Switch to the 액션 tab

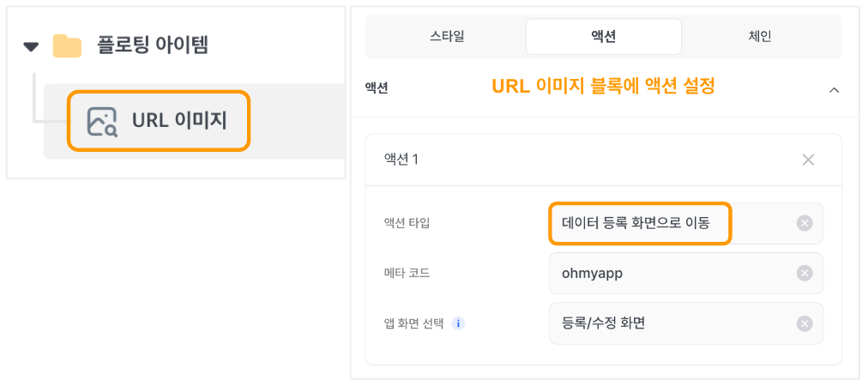point(603,37)
